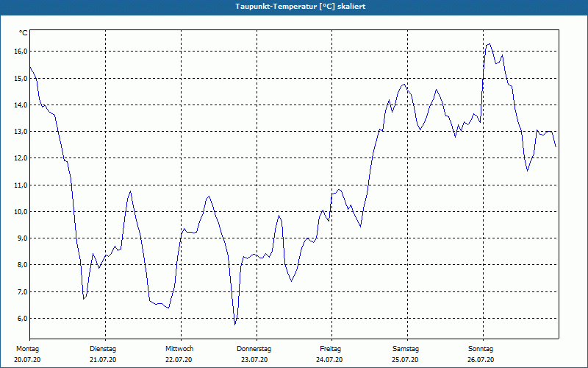Viewport: 588px width, 368px height.
Task: Click the Montag day label
Action: 27,349
